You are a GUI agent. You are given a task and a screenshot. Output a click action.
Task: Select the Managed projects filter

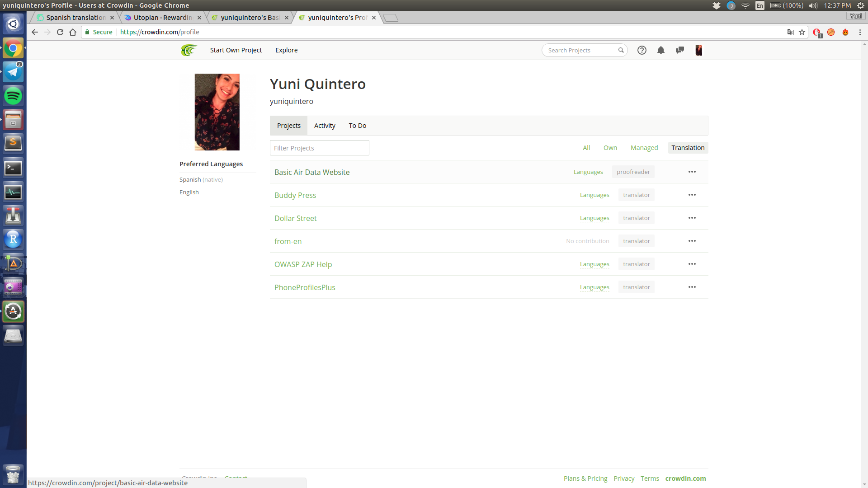click(x=644, y=148)
